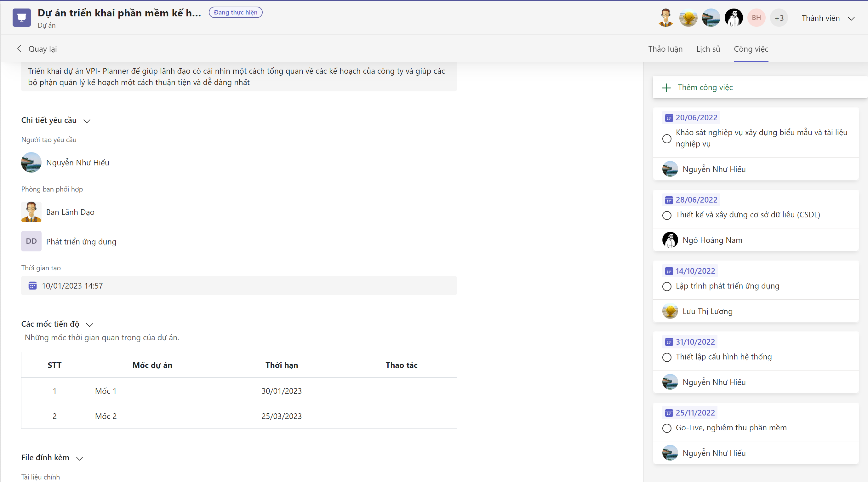
Task: Click the plus icon in Thêm công việc
Action: [x=666, y=88]
